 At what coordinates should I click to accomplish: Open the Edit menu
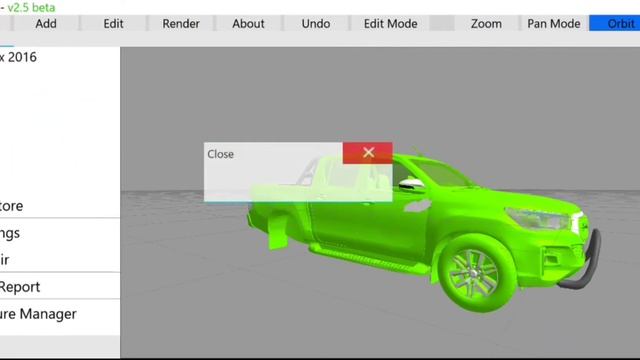[113, 24]
